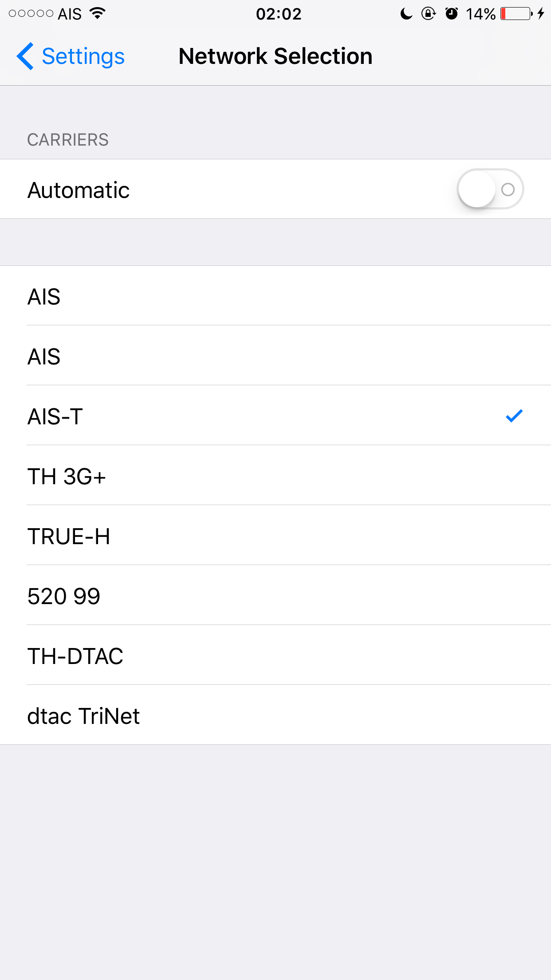551x980 pixels.
Task: Tap the rotation lock status icon
Action: click(429, 14)
